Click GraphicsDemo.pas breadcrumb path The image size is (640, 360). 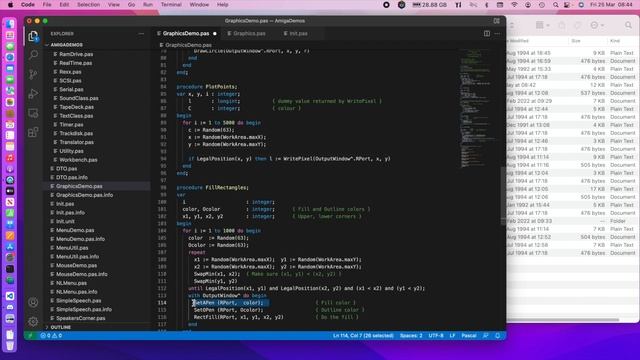click(188, 45)
